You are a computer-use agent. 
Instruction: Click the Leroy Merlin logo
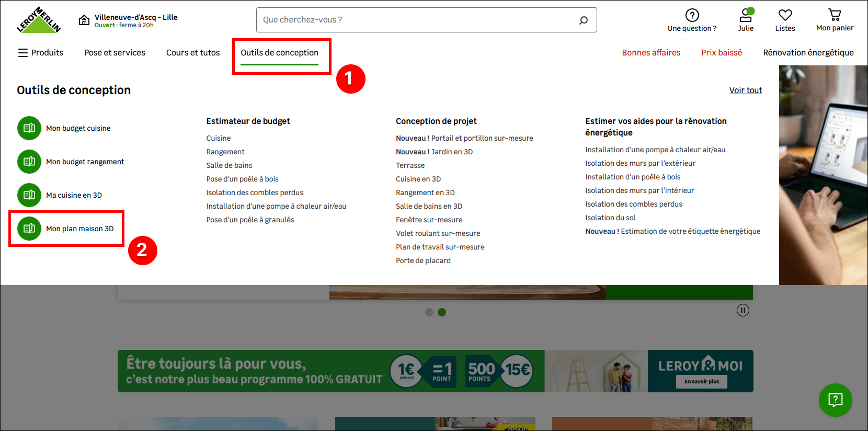coord(39,20)
